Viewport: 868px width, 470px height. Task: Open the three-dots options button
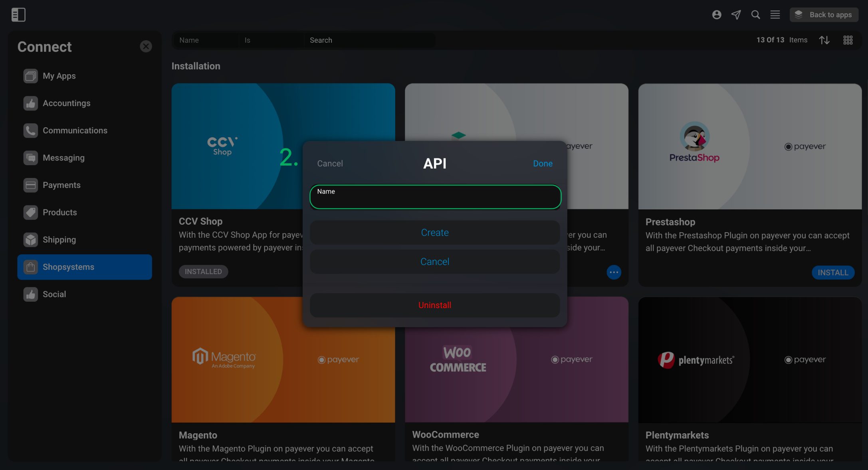click(614, 272)
